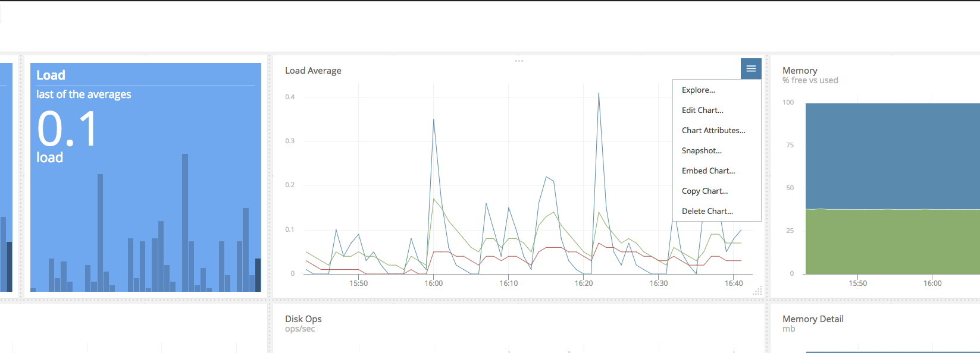The width and height of the screenshot is (980, 353).
Task: Grab the three-dot drag handle above Load Average
Action: (519, 61)
